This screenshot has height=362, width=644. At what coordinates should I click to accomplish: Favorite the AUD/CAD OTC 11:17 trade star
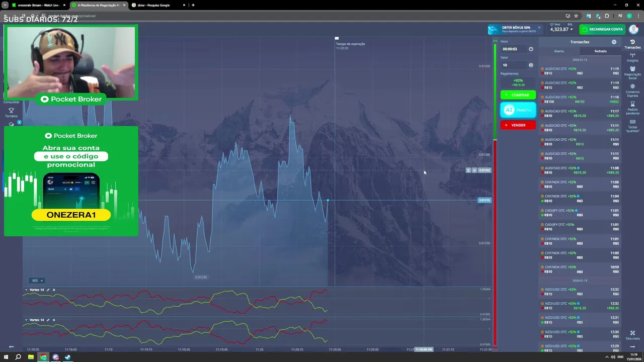[542, 111]
